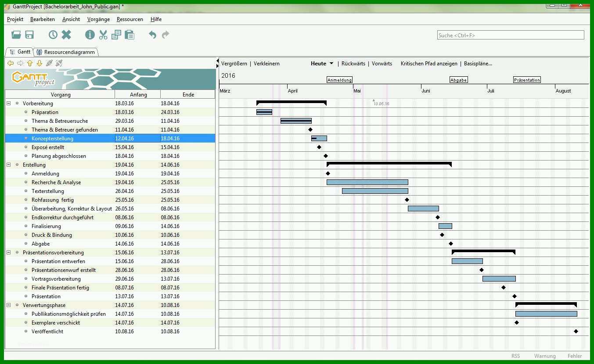This screenshot has height=364, width=594.
Task: Click the Anmeldung milestone label in timeline
Action: tap(339, 80)
